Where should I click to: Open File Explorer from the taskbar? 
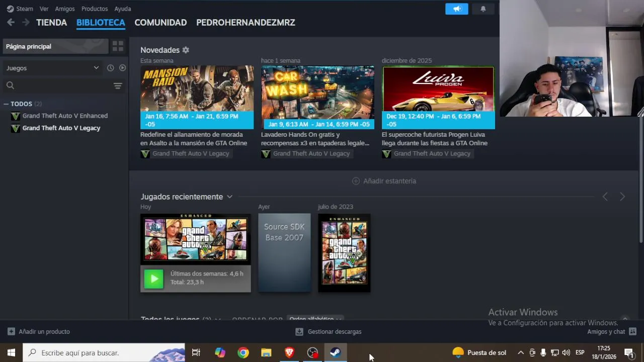tap(266, 352)
